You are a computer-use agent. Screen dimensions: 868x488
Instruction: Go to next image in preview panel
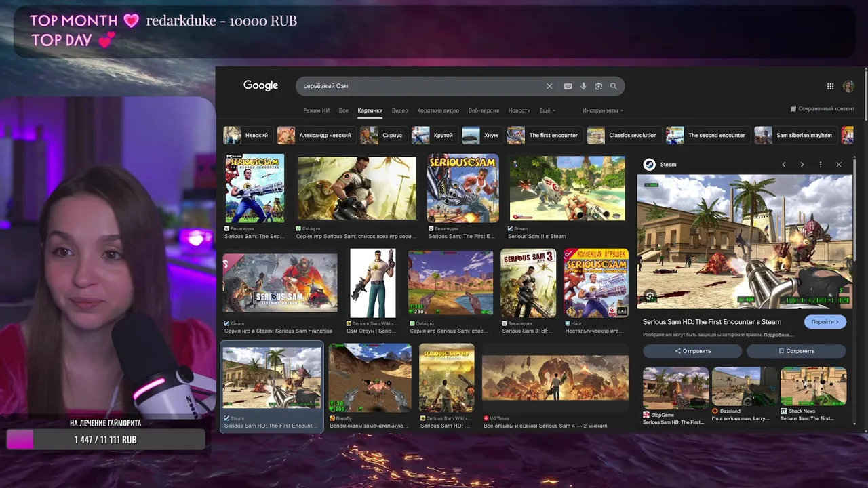click(x=802, y=165)
